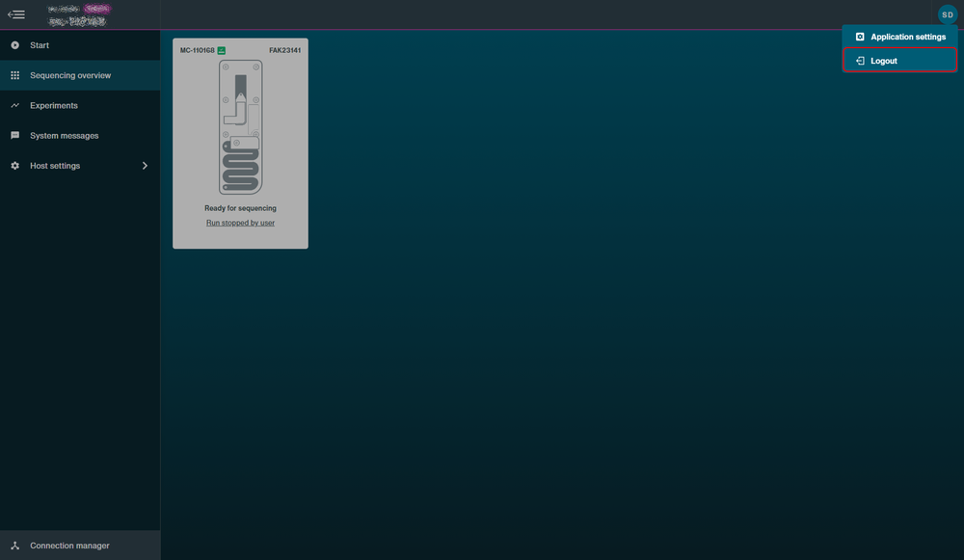Collapse the sidebar with the hamburger arrow icon
964x560 pixels.
point(16,14)
